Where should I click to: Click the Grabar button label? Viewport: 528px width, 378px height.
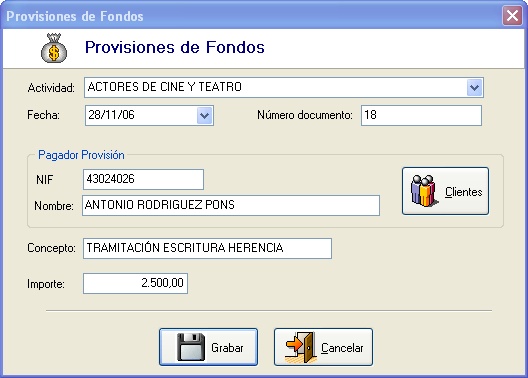227,348
